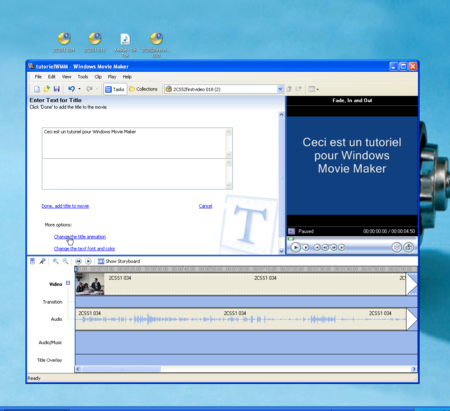Click the Title Overlay track area
This screenshot has width=450, height=411.
tap(246, 360)
